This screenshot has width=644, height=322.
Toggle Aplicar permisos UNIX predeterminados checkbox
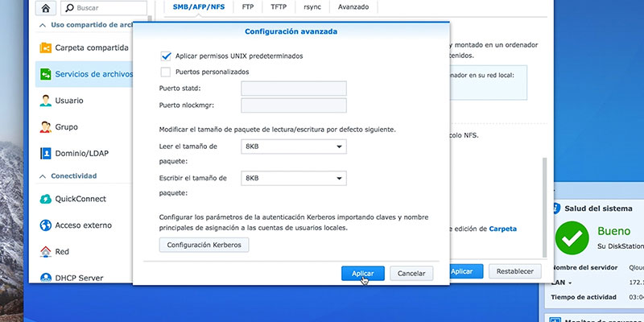(x=166, y=56)
